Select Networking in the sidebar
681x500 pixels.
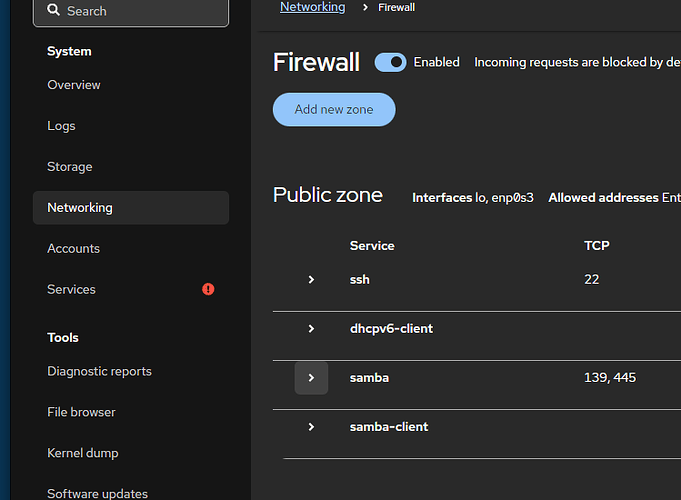point(131,208)
